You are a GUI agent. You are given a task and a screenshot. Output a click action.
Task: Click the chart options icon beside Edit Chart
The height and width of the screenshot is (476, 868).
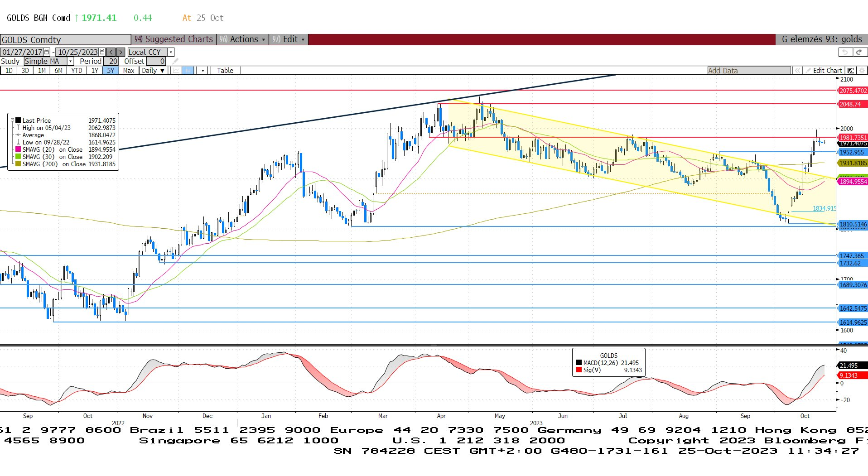[850, 71]
